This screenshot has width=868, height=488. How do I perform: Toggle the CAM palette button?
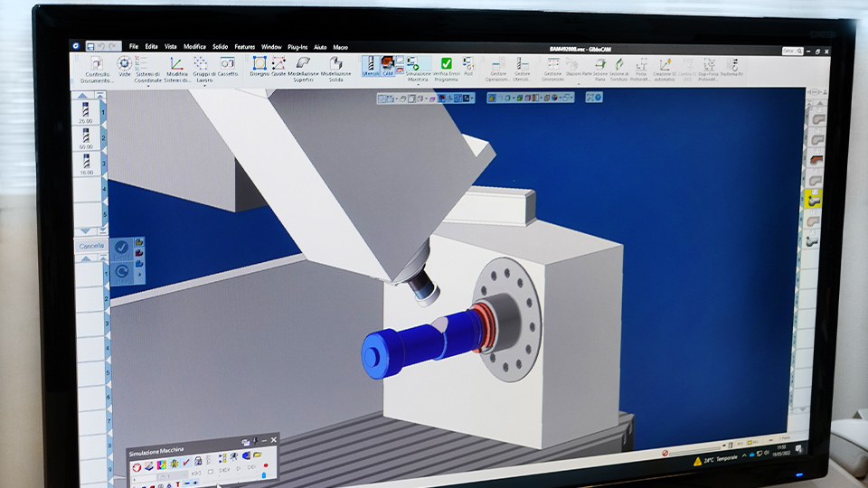pos(388,66)
